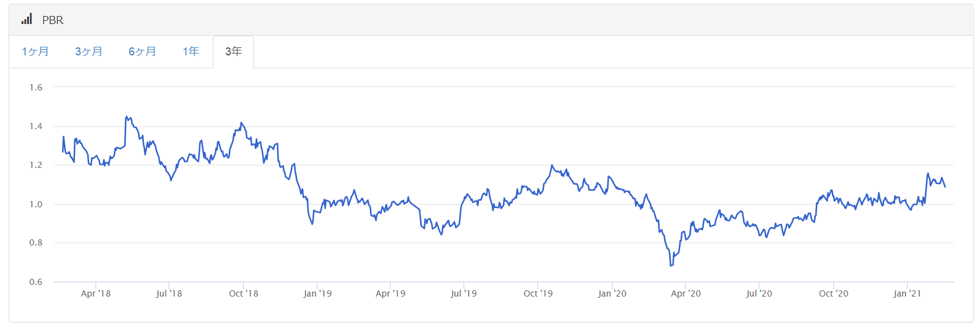The height and width of the screenshot is (331, 980).
Task: Click the Apr '18 axis label
Action: [96, 293]
